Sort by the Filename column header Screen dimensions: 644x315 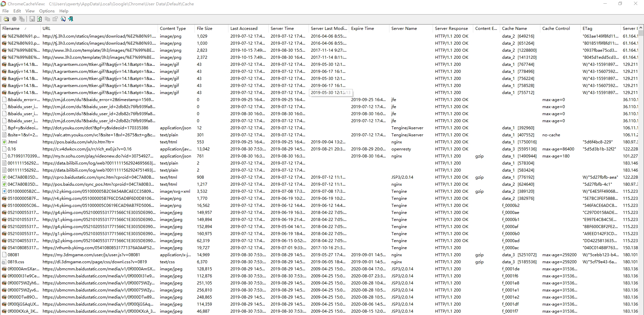tap(20, 29)
